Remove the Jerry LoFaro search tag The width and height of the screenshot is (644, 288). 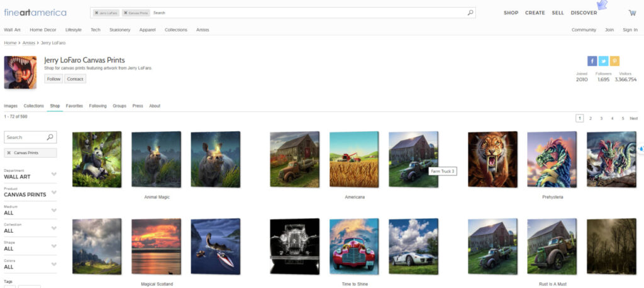pos(96,13)
